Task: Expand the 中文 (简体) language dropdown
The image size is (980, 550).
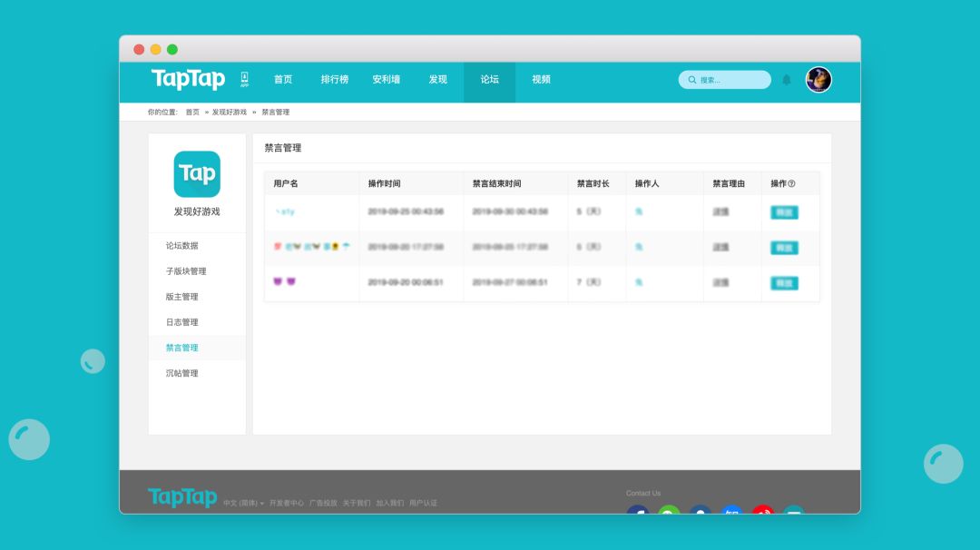Action: [243, 503]
